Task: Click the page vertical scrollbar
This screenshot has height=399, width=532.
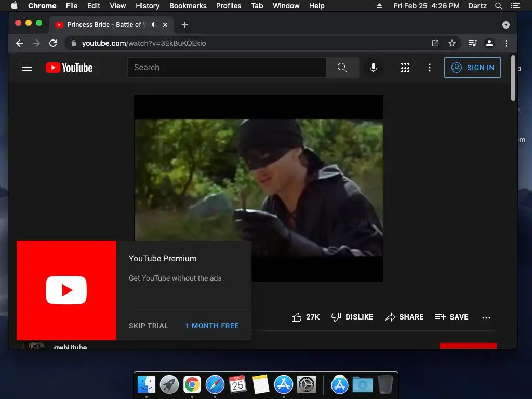Action: coord(513,78)
